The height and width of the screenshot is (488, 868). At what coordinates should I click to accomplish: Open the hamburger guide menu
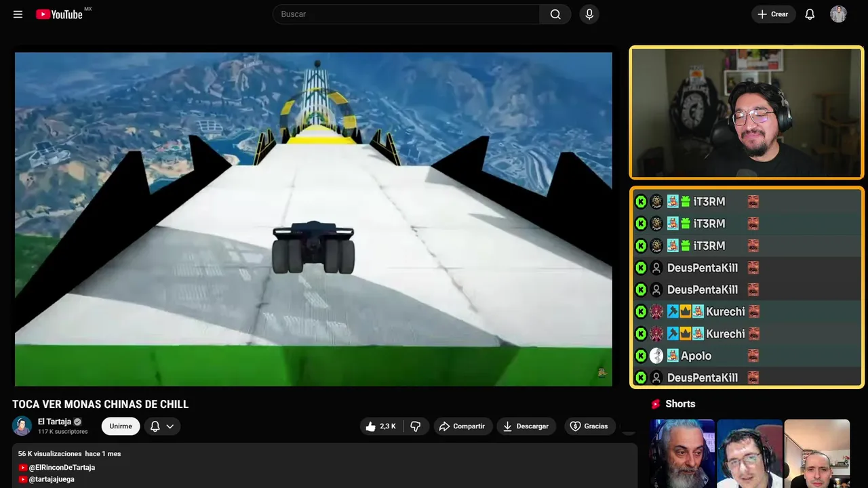click(18, 14)
